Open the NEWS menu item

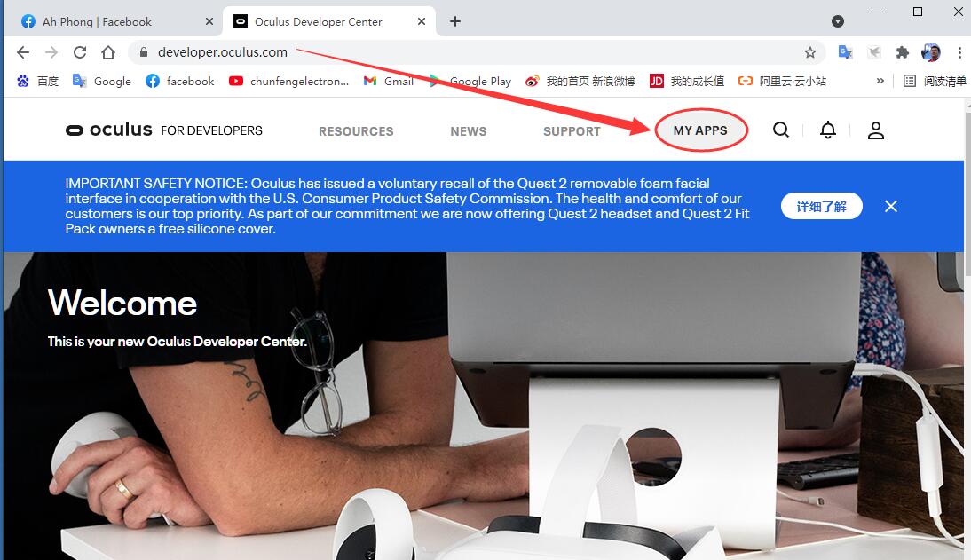(468, 131)
